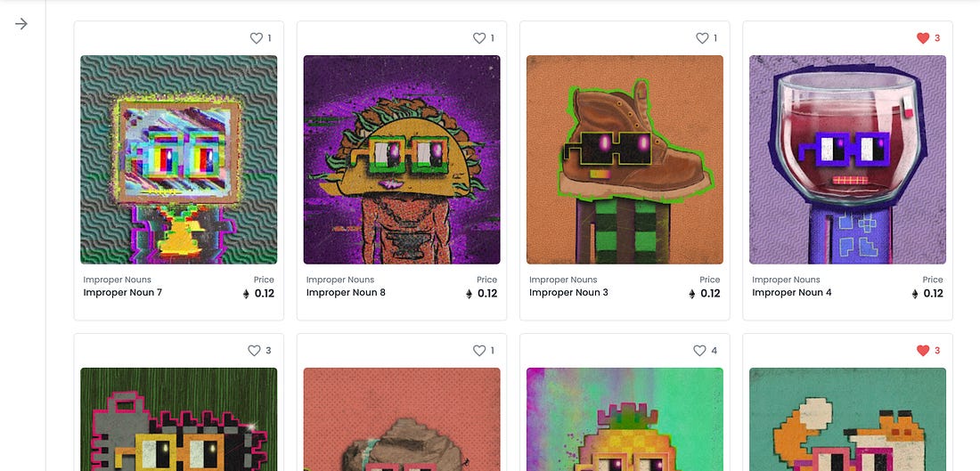Open the taco head artwork thumbnail
Screen dimensions: 980x471
click(402, 160)
